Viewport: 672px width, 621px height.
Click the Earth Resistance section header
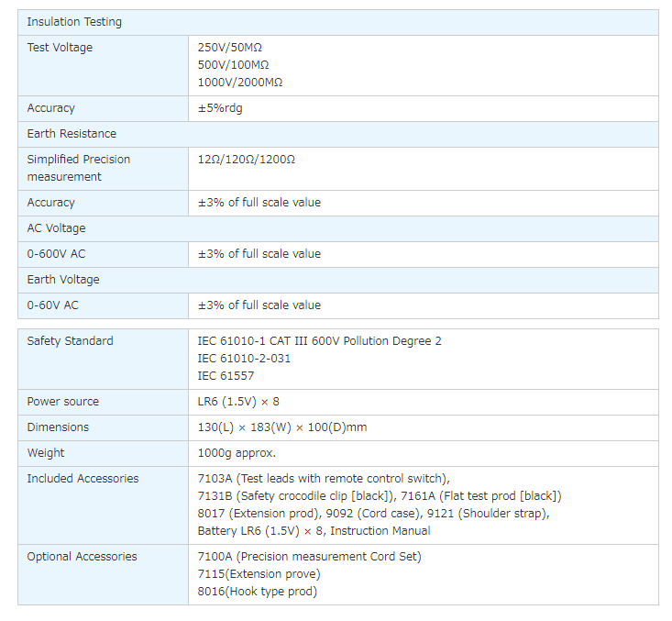click(x=72, y=134)
